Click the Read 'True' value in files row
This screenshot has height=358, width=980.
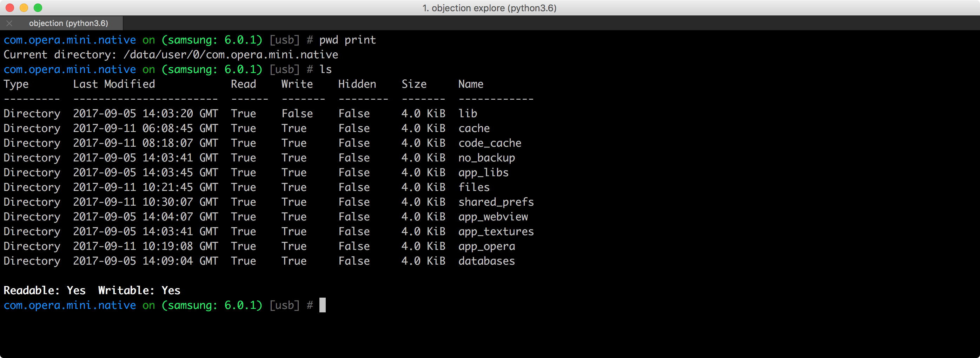pos(244,187)
